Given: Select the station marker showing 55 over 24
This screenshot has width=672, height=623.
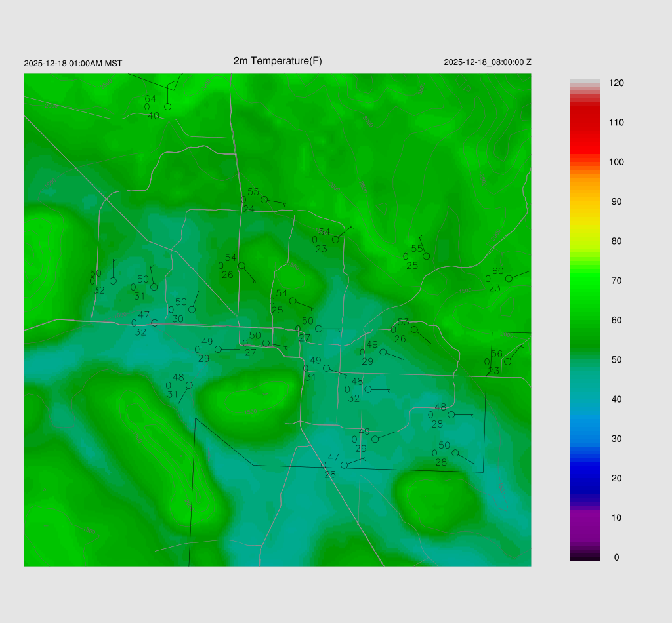Looking at the screenshot, I should pyautogui.click(x=264, y=199).
